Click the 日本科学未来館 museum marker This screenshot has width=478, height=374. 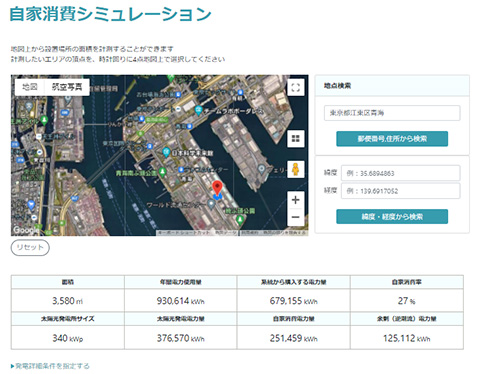tap(166, 152)
